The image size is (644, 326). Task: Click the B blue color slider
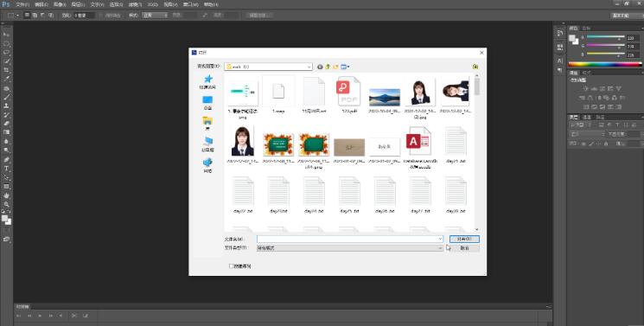[x=605, y=54]
